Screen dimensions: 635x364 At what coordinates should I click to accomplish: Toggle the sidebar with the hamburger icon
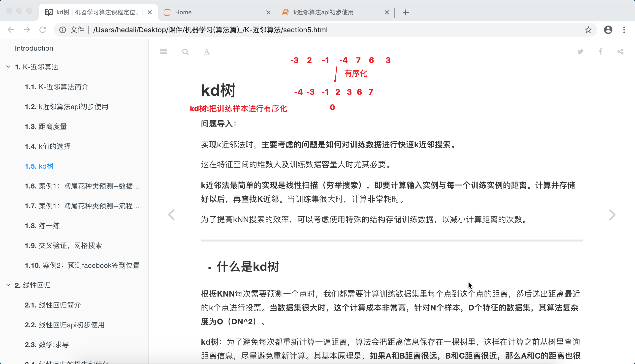click(x=163, y=52)
